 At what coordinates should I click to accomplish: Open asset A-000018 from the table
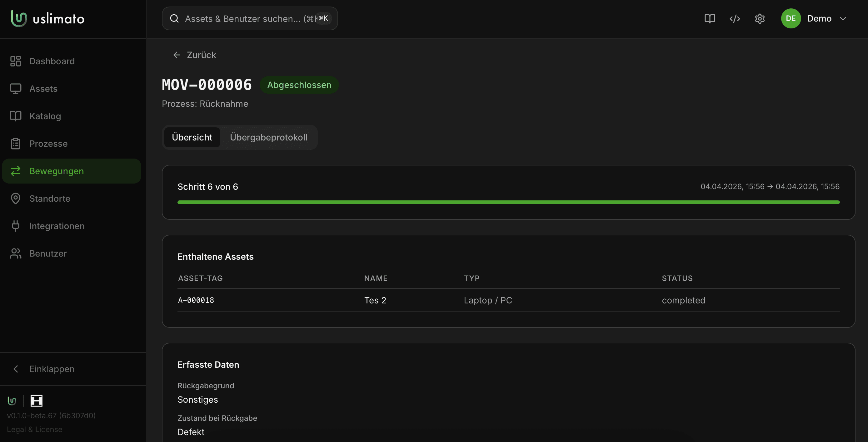[196, 300]
